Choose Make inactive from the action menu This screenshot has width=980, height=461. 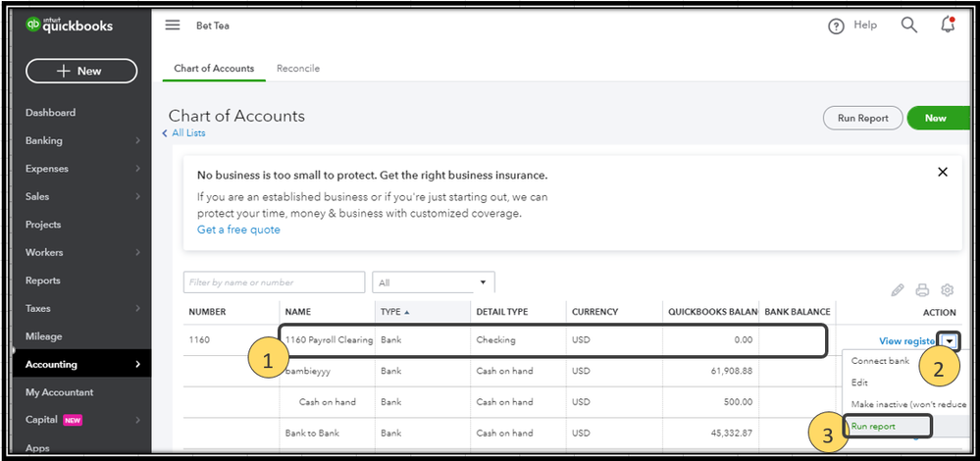coord(908,404)
